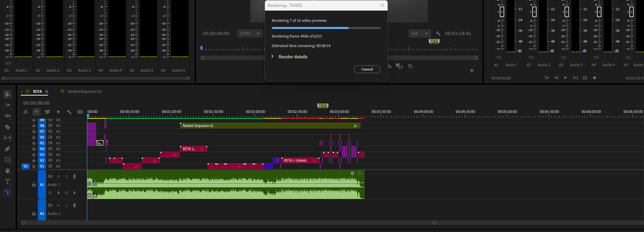Open program monitor settings wrench
The width and height of the screenshot is (644, 232).
point(438,33)
